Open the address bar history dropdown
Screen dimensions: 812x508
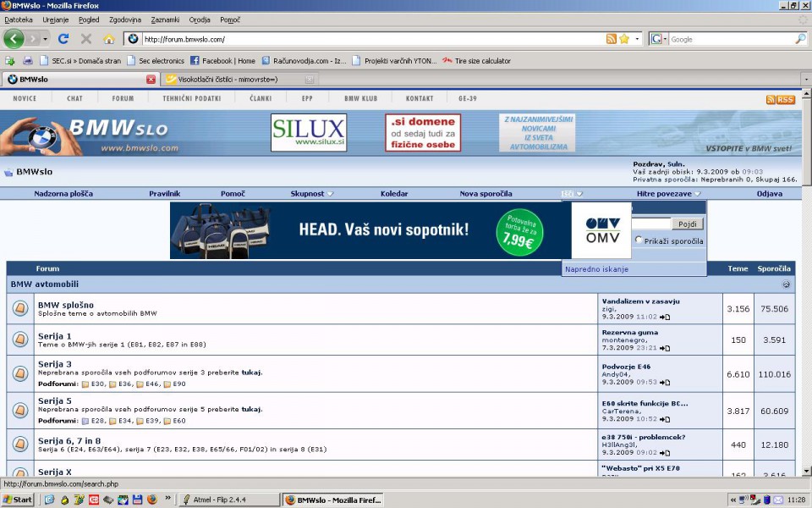tap(638, 39)
